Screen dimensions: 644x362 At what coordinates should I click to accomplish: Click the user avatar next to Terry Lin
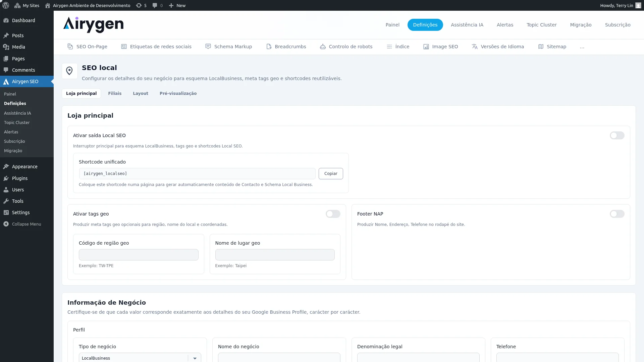[x=638, y=5]
